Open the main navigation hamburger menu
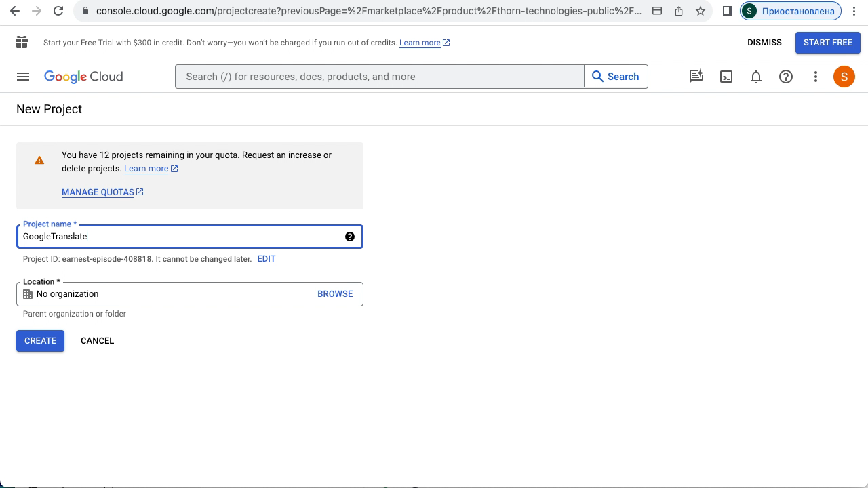 coord(23,77)
